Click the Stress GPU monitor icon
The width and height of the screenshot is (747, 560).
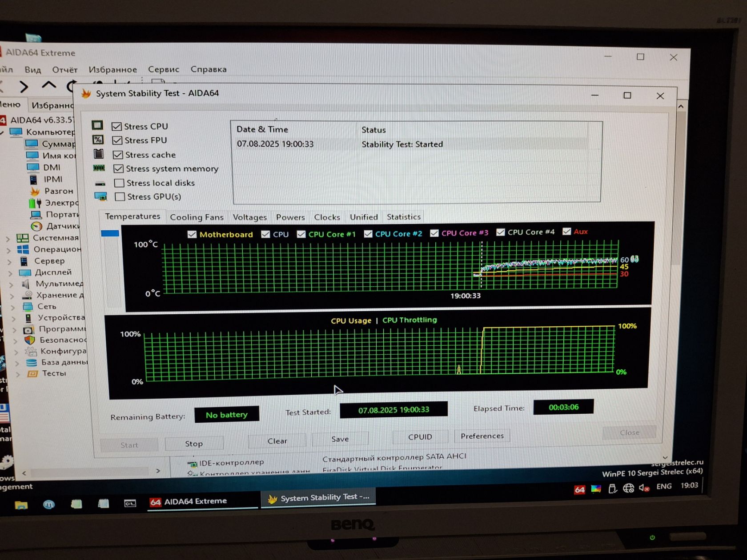coord(100,196)
